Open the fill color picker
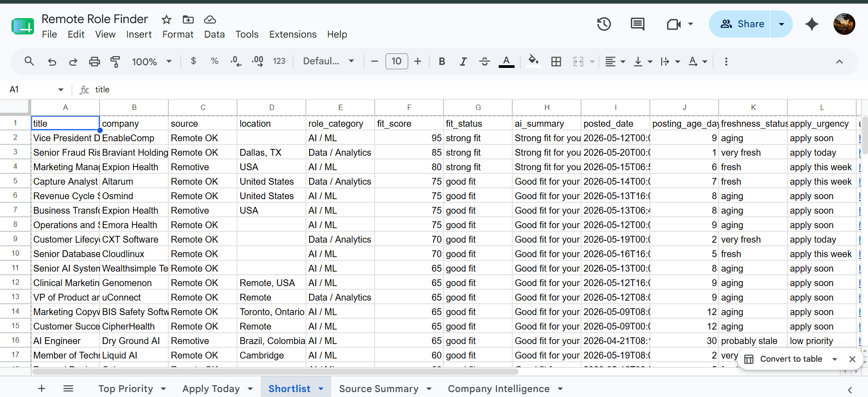Viewport: 868px width, 397px height. pyautogui.click(x=534, y=61)
